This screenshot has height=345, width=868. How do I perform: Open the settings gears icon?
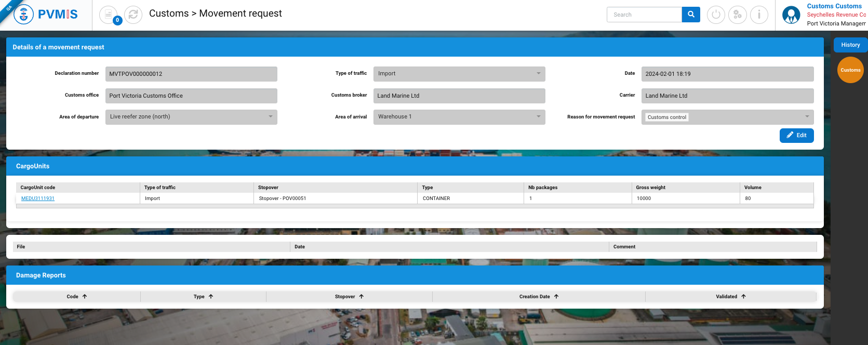pyautogui.click(x=737, y=15)
